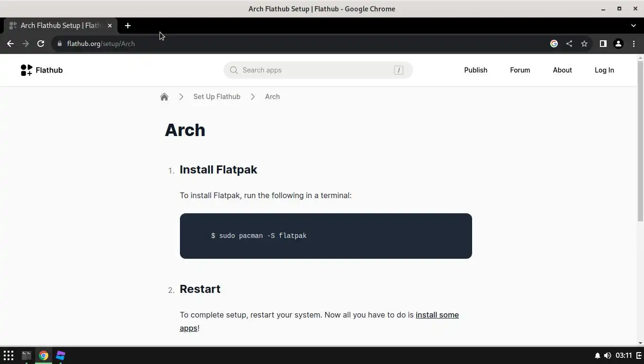Screen dimensions: 644x364
Task: Click the Flathub logo
Action: 42,70
